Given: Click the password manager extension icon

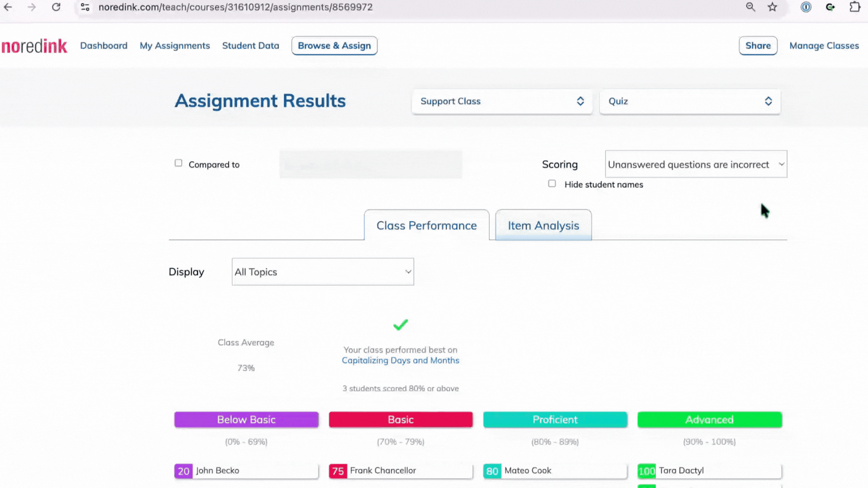Looking at the screenshot, I should point(806,7).
